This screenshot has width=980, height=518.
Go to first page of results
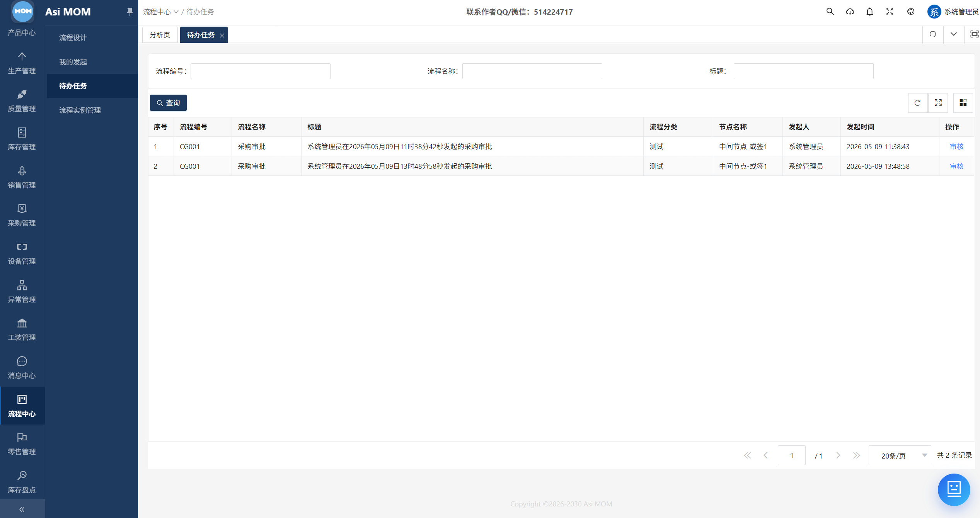pyautogui.click(x=747, y=455)
